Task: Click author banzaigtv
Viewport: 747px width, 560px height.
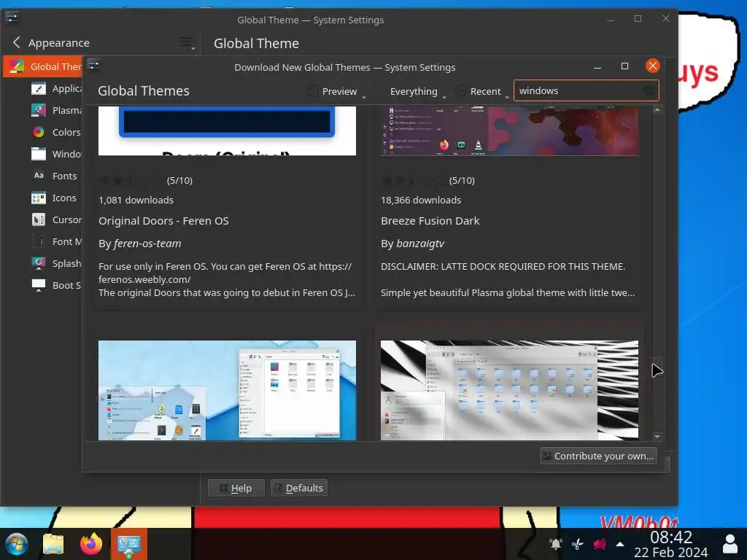Action: tap(420, 244)
